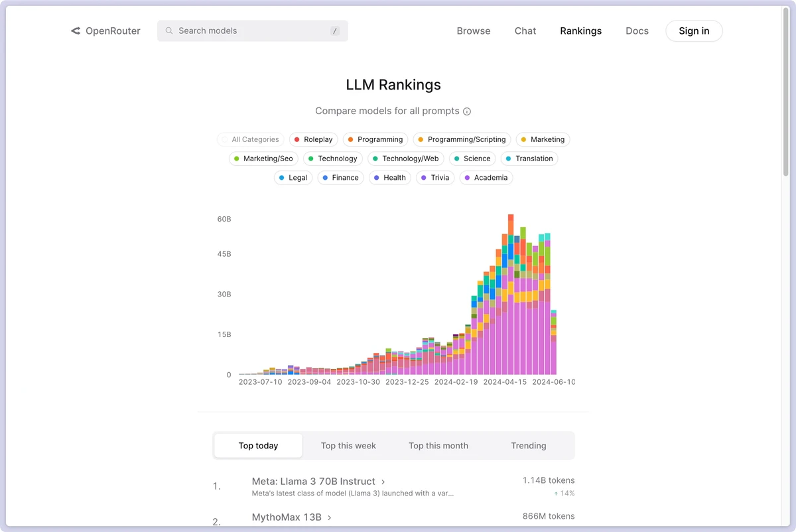Open the Chat page

click(525, 31)
